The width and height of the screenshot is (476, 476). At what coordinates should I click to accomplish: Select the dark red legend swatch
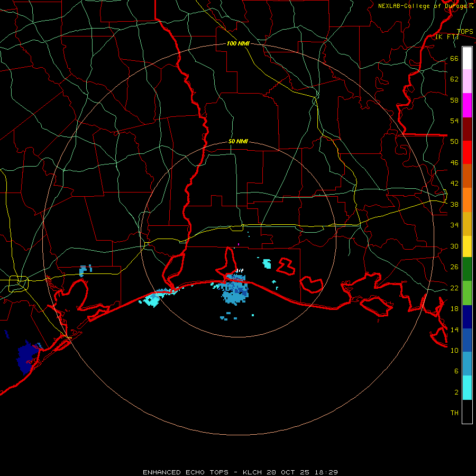pos(467,129)
